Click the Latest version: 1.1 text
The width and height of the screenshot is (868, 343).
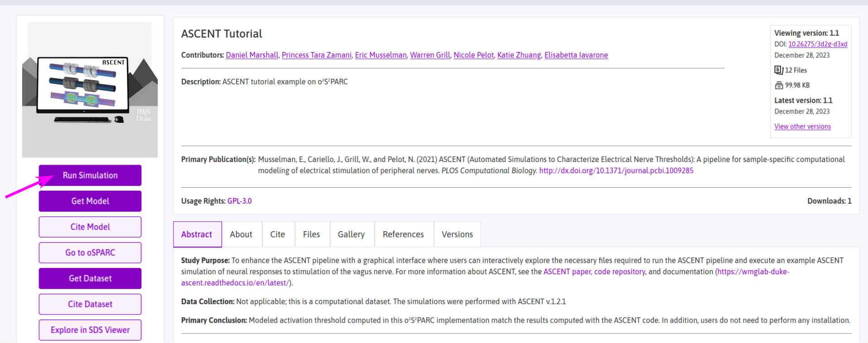pos(803,100)
